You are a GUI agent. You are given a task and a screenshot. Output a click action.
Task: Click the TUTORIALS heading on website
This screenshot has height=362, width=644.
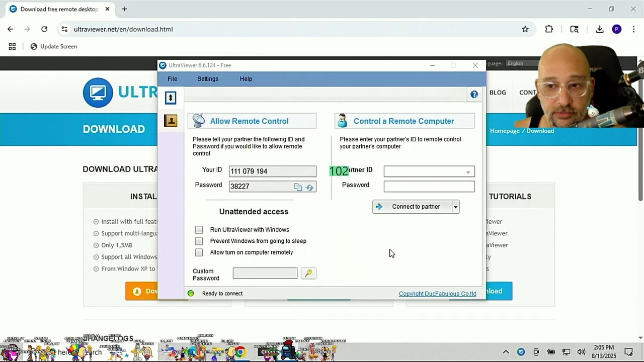[x=510, y=197]
